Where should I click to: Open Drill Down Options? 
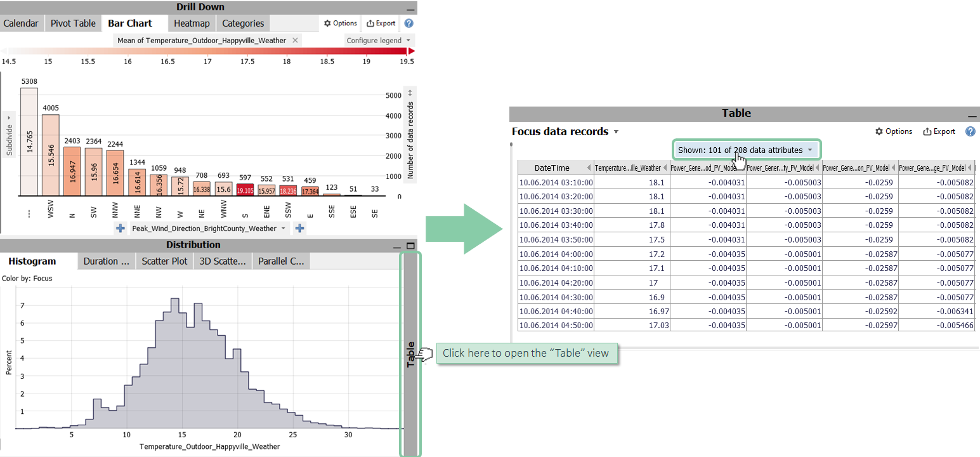coord(341,23)
